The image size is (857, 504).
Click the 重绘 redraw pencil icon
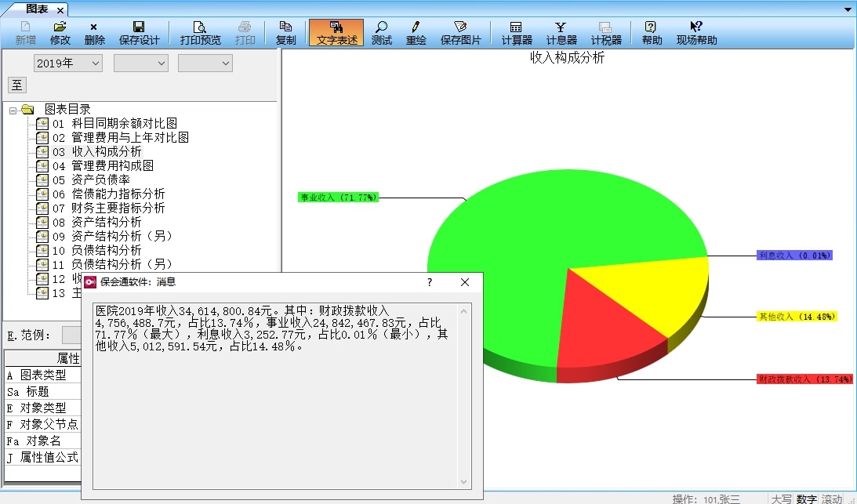click(x=416, y=32)
